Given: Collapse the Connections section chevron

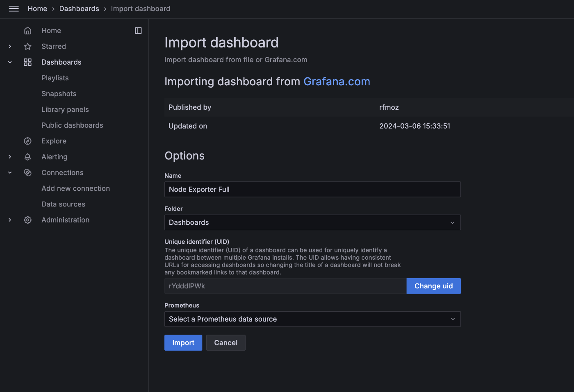Looking at the screenshot, I should coord(10,172).
